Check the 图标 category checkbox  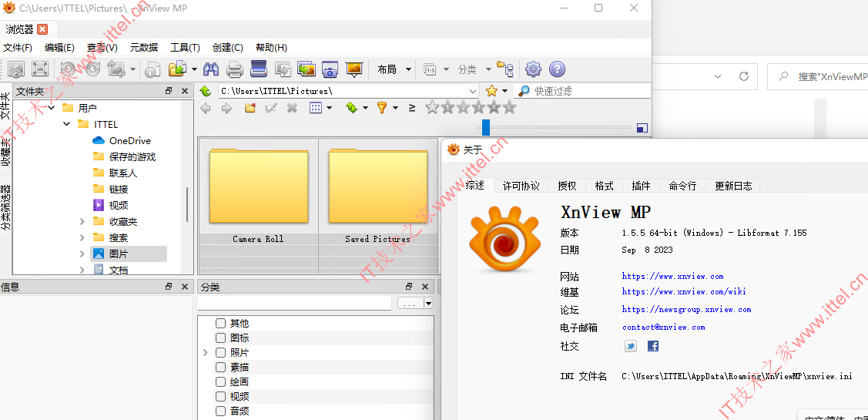click(x=221, y=338)
